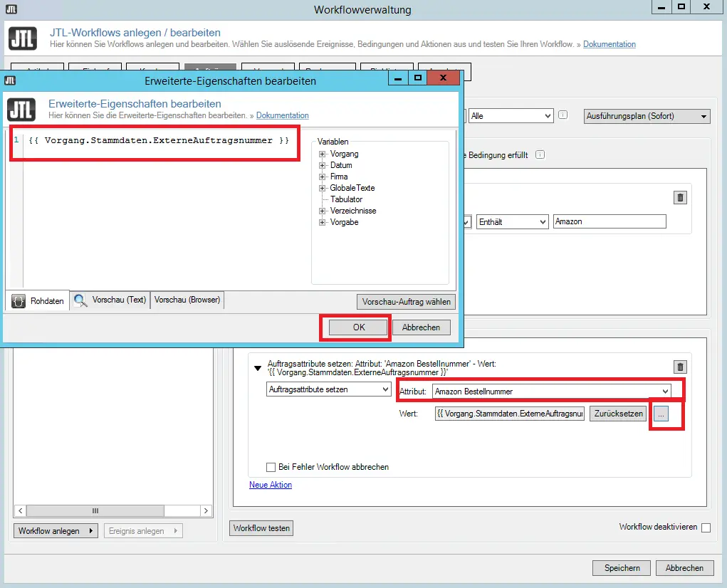
Task: Switch to the Vorschau (Browser) tab
Action: (x=187, y=300)
